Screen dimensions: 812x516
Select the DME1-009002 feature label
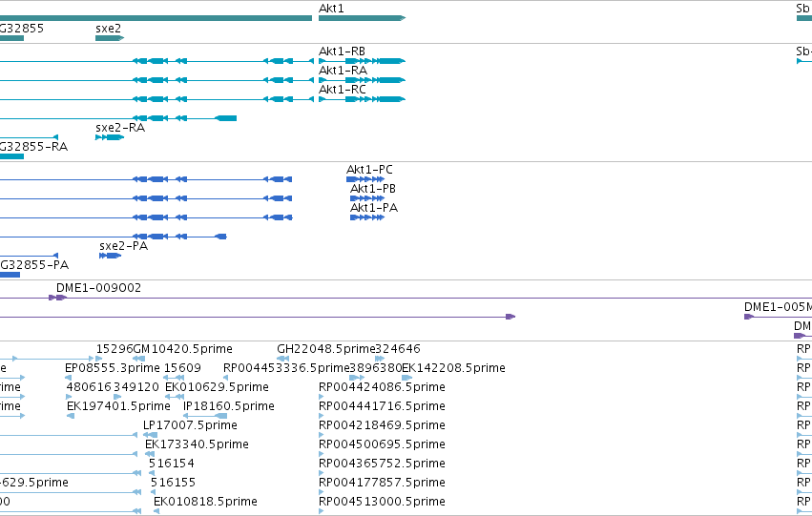pos(98,288)
